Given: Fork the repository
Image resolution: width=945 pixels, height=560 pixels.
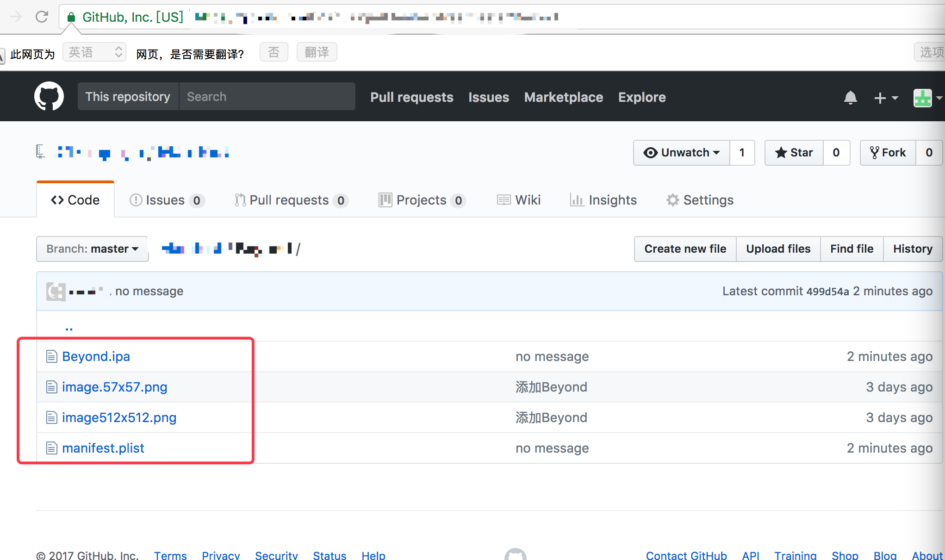Looking at the screenshot, I should click(888, 153).
